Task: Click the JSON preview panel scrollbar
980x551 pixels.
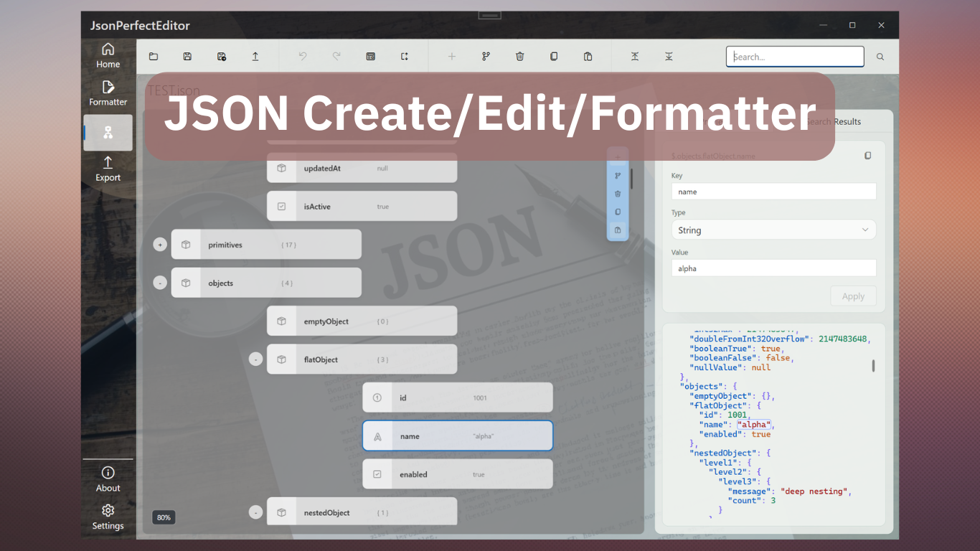Action: [x=873, y=366]
